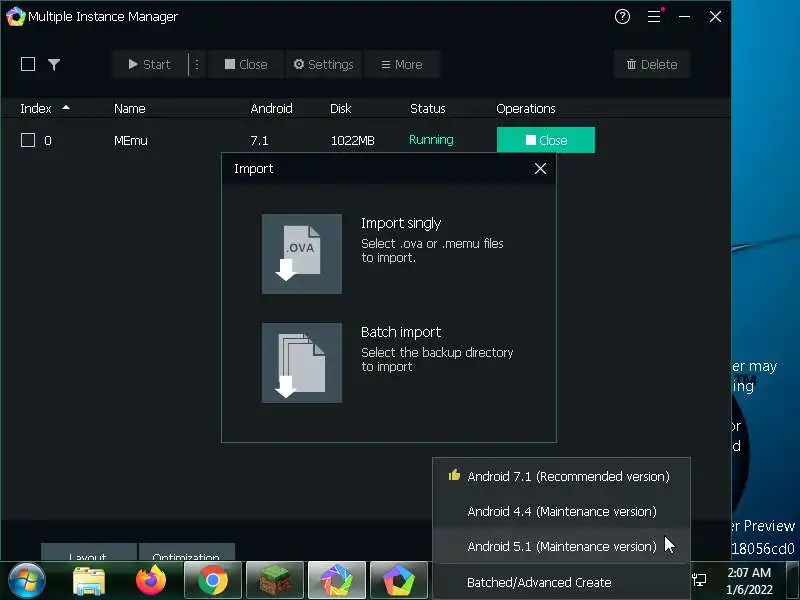The width and height of the screenshot is (800, 600).
Task: Click the filter funnel icon
Action: [54, 64]
